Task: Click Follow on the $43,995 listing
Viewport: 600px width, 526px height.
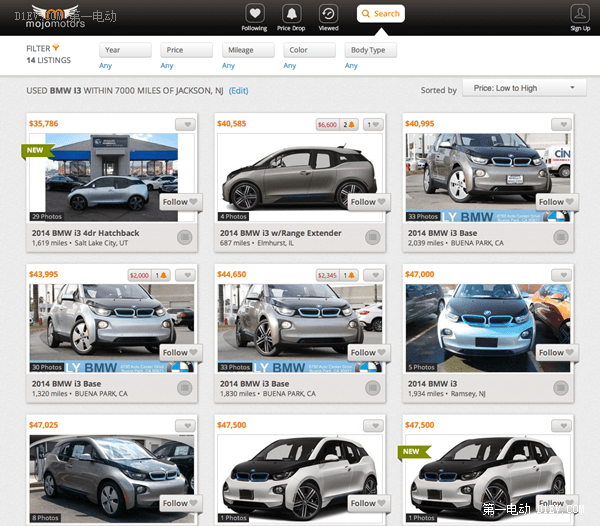Action: tap(180, 353)
